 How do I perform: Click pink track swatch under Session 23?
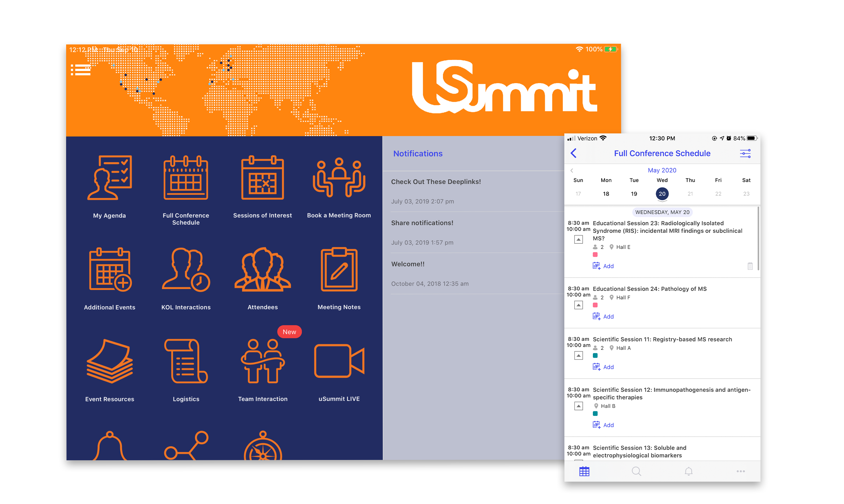pos(595,255)
